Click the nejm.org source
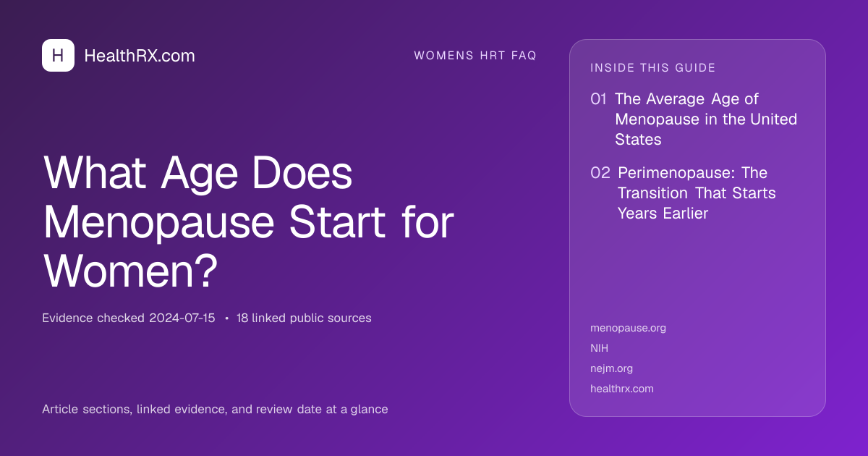 (x=611, y=368)
